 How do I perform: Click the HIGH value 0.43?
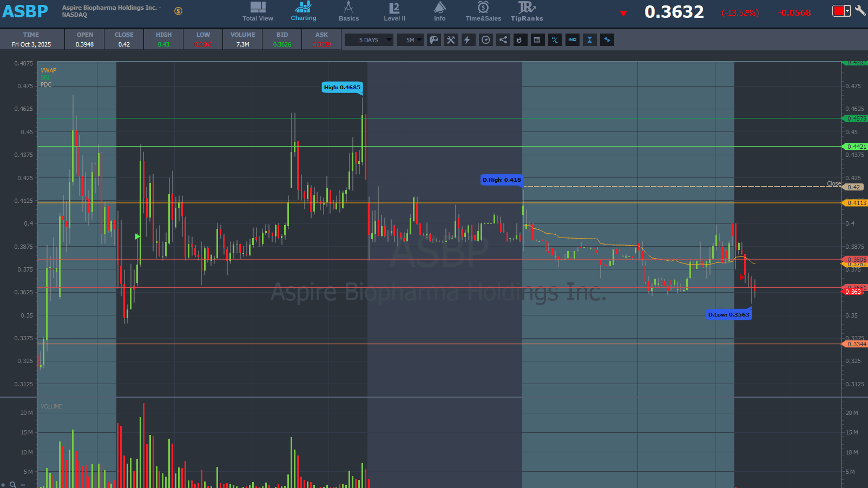pyautogui.click(x=163, y=44)
